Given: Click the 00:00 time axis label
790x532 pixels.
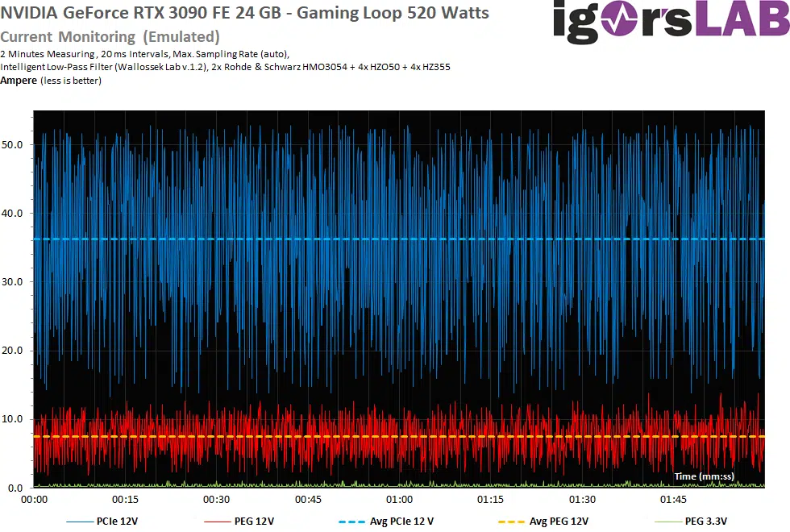Looking at the screenshot, I should [x=34, y=500].
